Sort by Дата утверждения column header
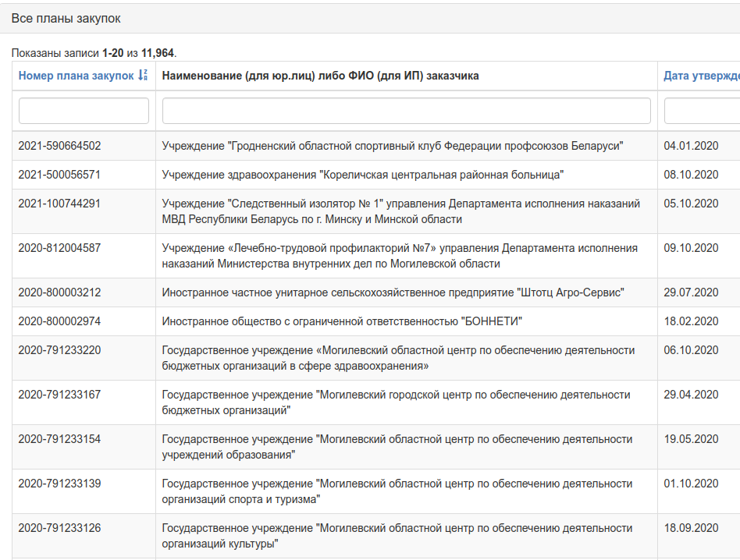 point(701,76)
